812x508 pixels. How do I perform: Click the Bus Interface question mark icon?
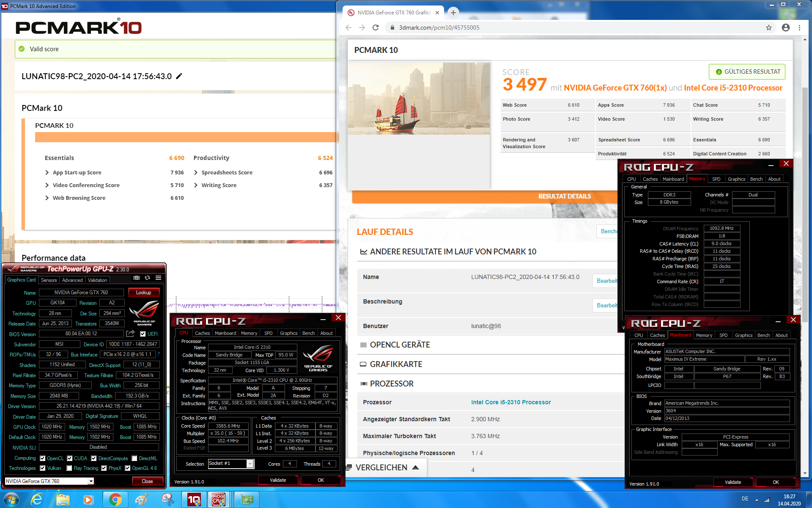(x=159, y=354)
